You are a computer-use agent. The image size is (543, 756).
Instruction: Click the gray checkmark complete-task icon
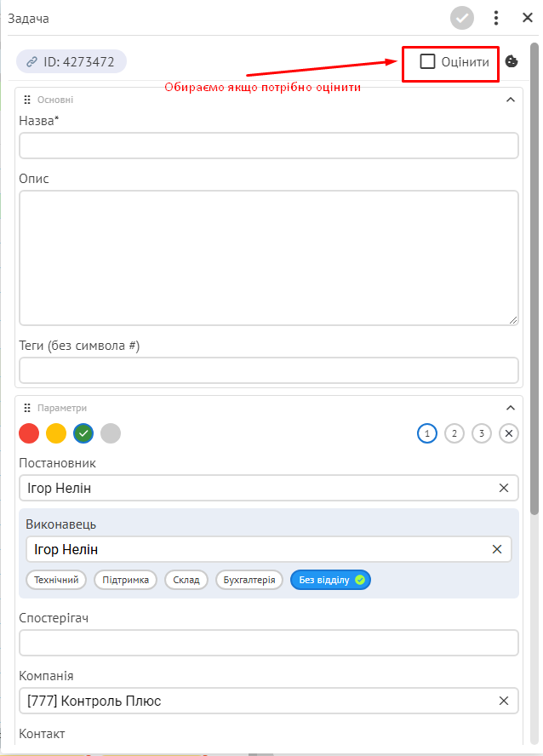(461, 19)
